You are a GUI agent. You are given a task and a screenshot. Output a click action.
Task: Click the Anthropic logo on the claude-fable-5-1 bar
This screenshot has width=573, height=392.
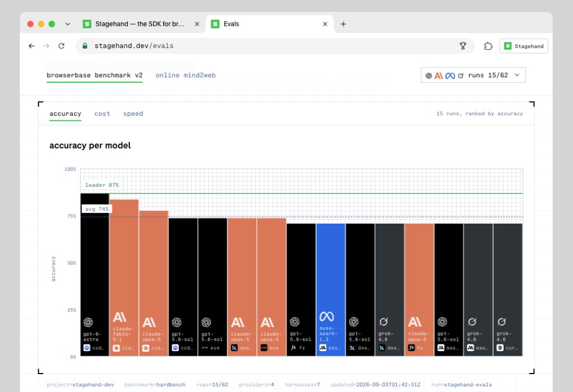tap(120, 317)
